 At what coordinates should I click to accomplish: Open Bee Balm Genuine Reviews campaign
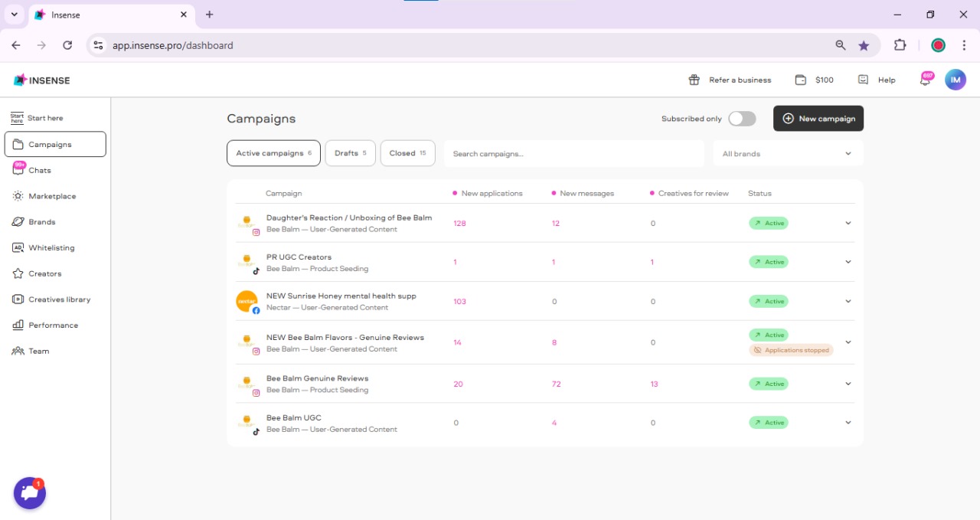[x=317, y=378]
